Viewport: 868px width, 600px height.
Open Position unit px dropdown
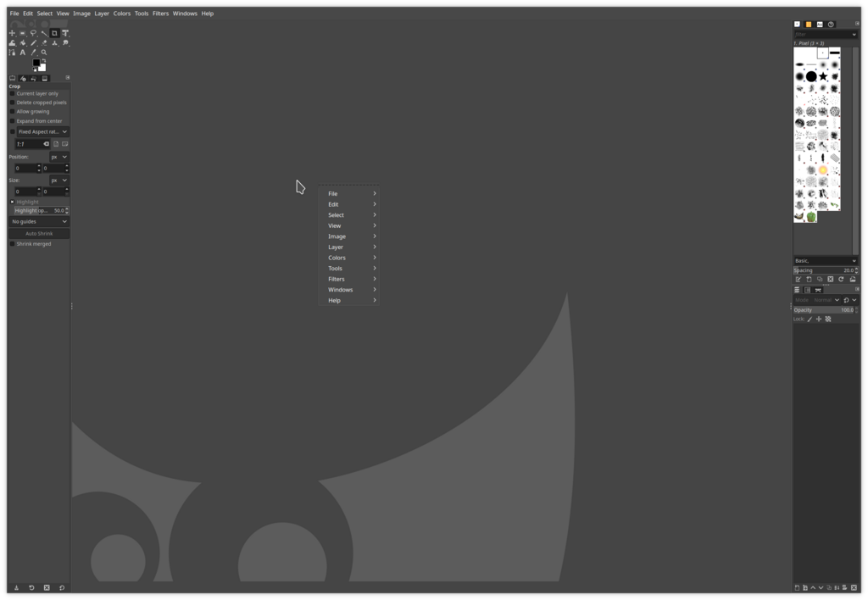(x=59, y=157)
